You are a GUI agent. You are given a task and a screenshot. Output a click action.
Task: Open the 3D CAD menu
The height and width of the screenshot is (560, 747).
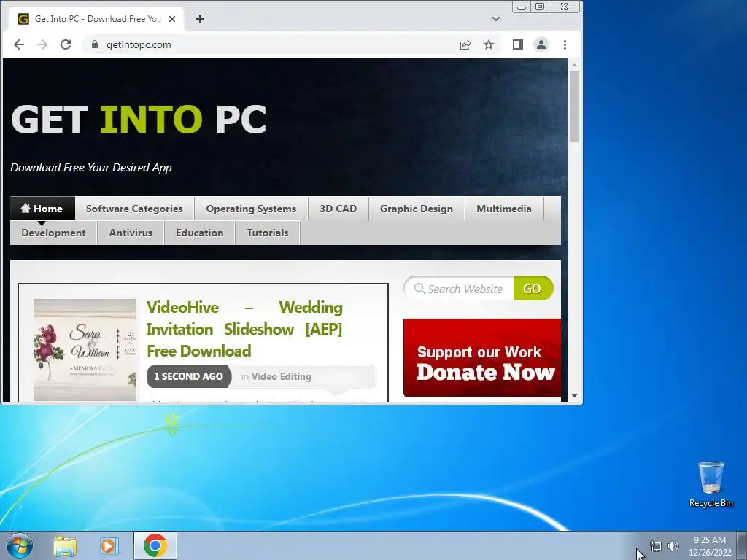point(338,209)
